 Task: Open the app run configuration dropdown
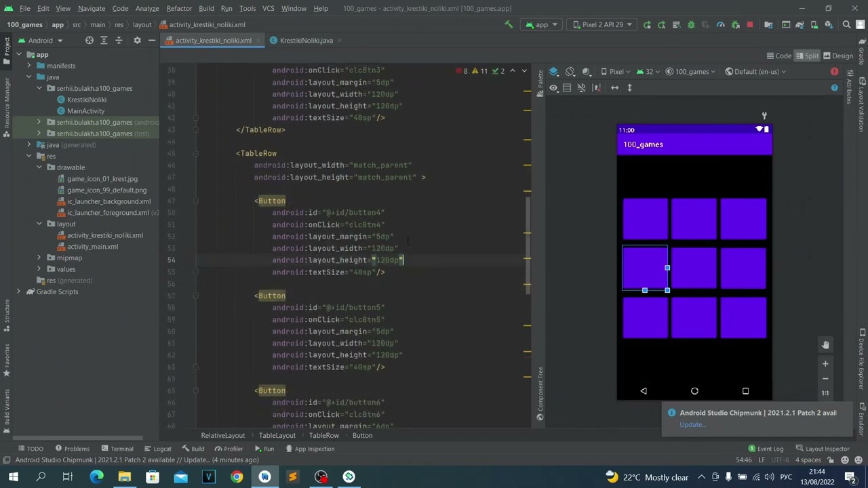pos(542,24)
